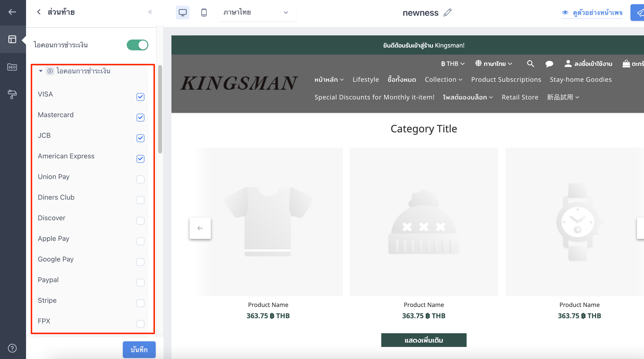Go back from ส่วนท้าย panel

coord(39,12)
